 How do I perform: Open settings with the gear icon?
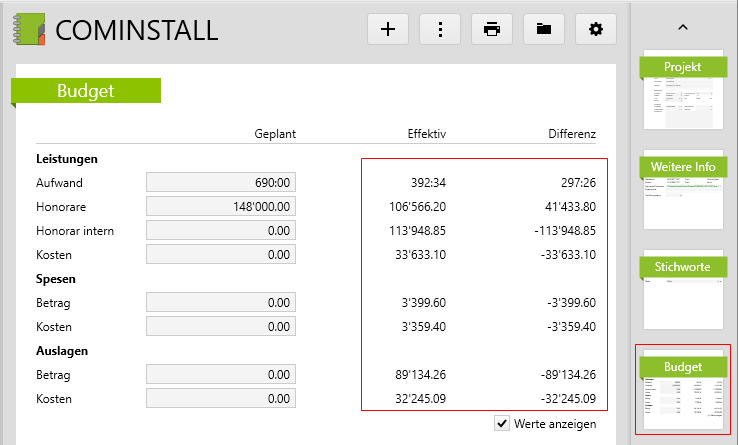click(x=596, y=29)
